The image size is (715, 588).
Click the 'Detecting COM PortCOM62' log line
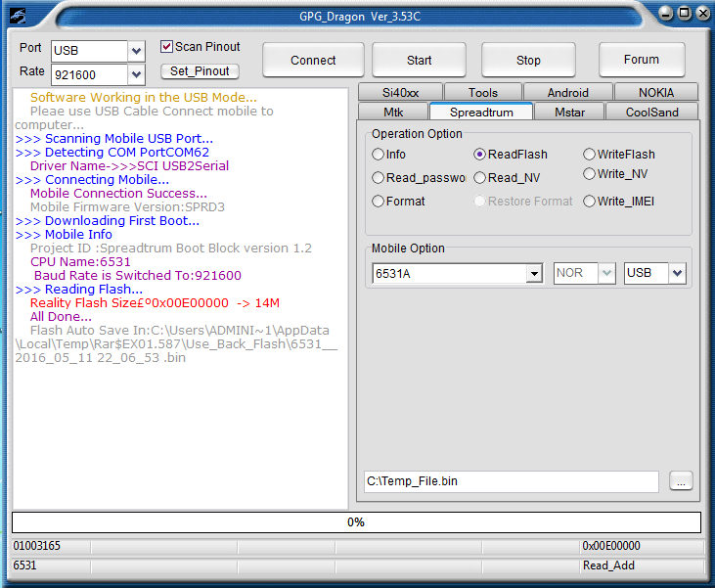point(112,153)
